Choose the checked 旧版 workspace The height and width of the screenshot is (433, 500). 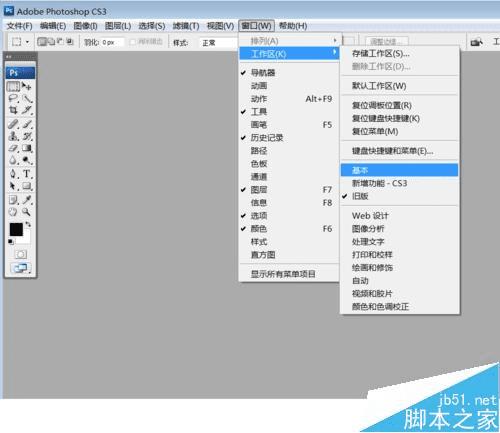coord(399,196)
